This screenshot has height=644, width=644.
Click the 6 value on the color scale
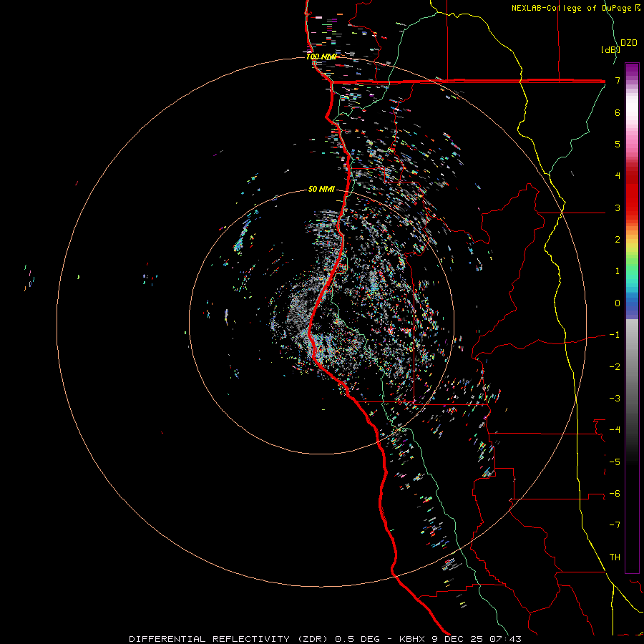pos(618,112)
